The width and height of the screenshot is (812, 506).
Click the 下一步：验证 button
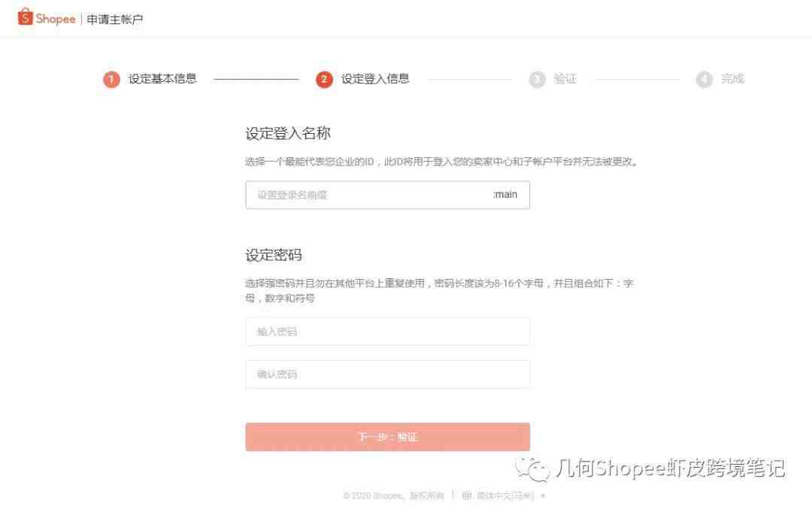point(387,437)
